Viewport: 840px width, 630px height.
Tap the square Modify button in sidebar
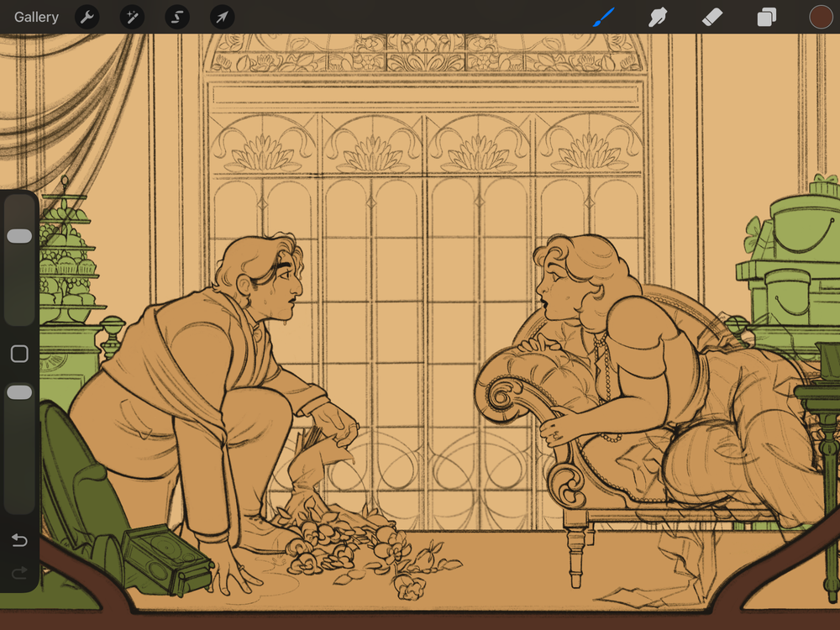pyautogui.click(x=19, y=354)
